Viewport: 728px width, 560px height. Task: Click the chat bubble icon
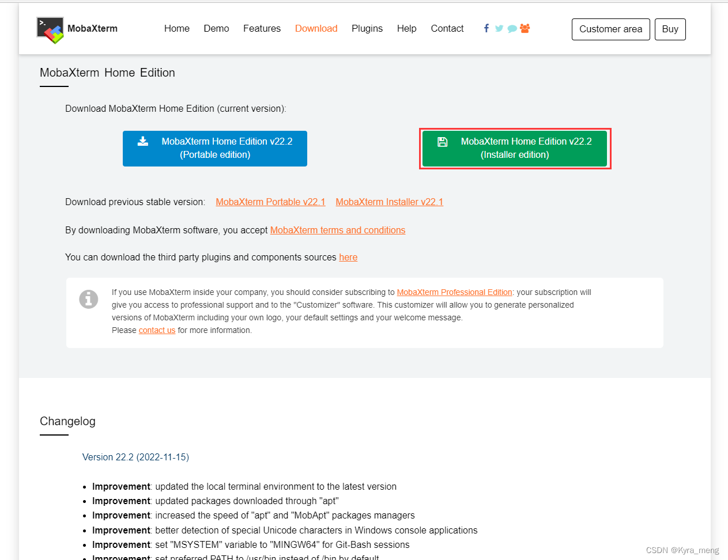pyautogui.click(x=512, y=28)
